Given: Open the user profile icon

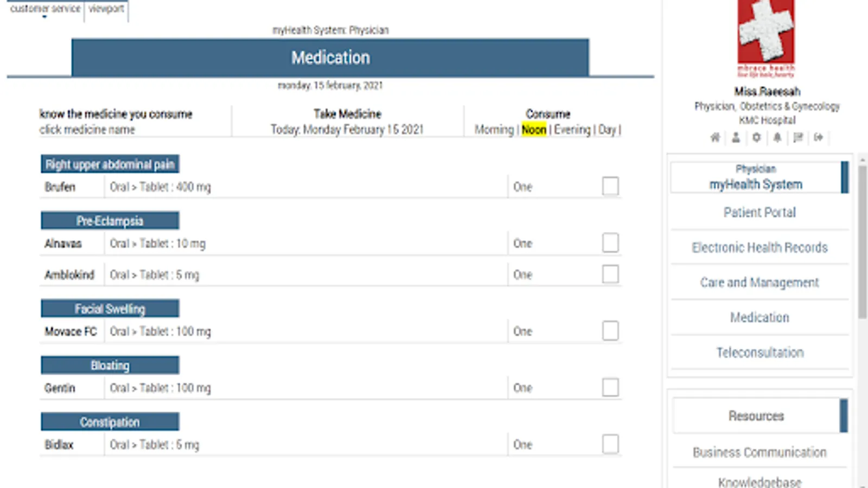Looking at the screenshot, I should pos(736,138).
